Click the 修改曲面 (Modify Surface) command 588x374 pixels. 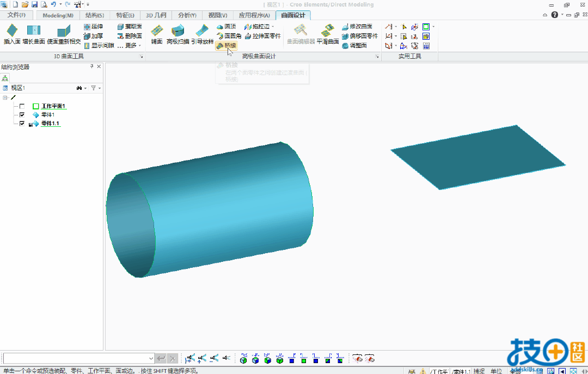(357, 27)
